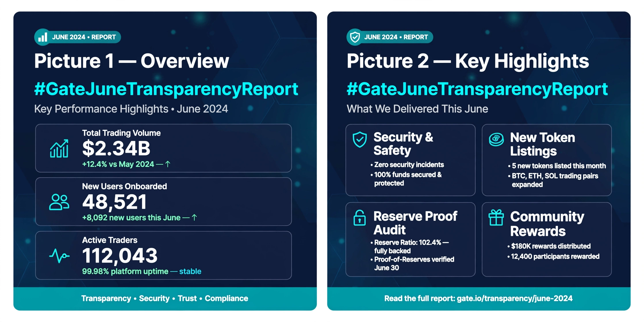Image resolution: width=644 pixels, height=322 pixels.
Task: Click the up arrow after '+12.4% vs May 2024'
Action: 168,164
